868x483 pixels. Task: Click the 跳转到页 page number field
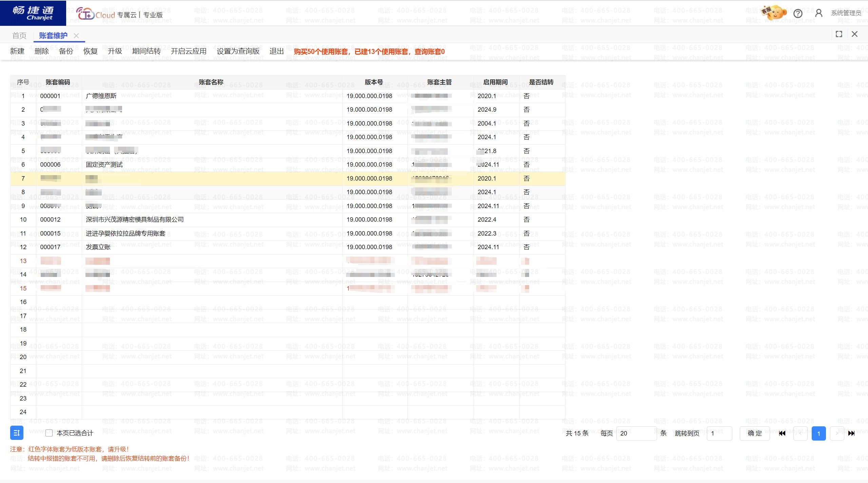point(719,433)
